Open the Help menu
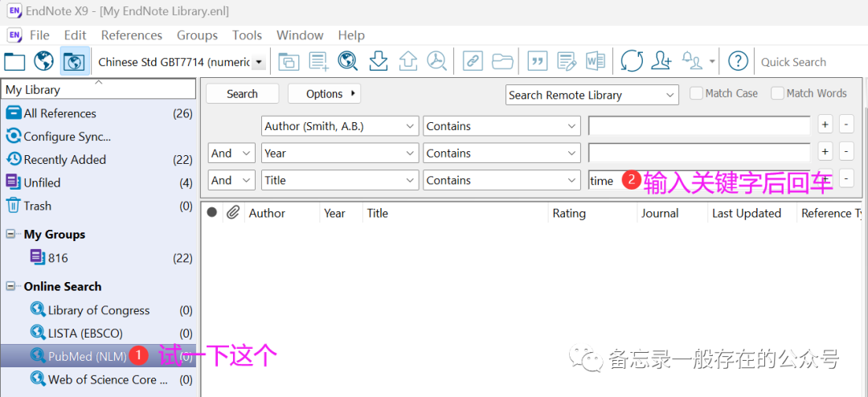Image resolution: width=868 pixels, height=397 pixels. (351, 35)
